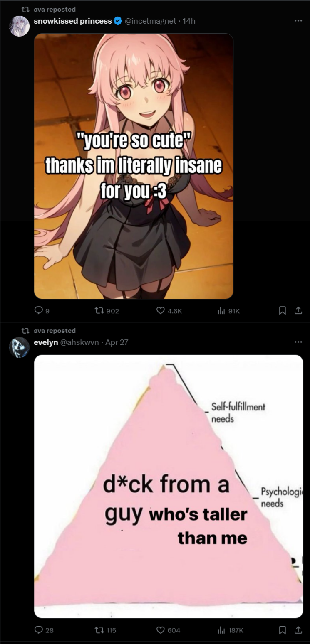Reply to snowkissed princess's post
Image resolution: width=310 pixels, height=644 pixels.
(x=42, y=310)
